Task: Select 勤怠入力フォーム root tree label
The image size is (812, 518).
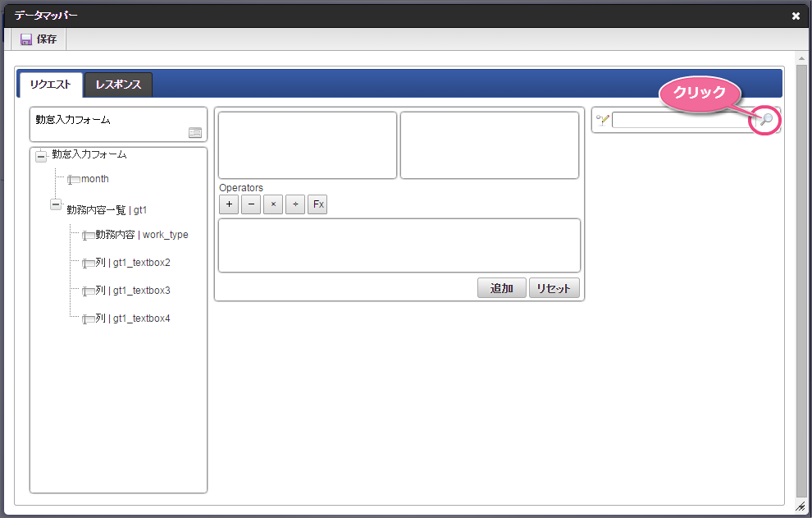Action: 89,154
